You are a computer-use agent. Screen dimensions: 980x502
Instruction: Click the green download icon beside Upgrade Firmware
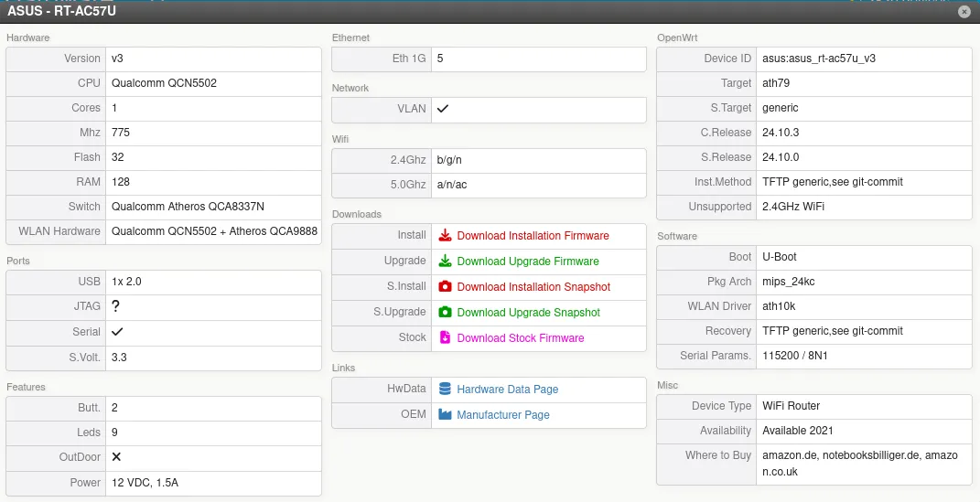(446, 262)
